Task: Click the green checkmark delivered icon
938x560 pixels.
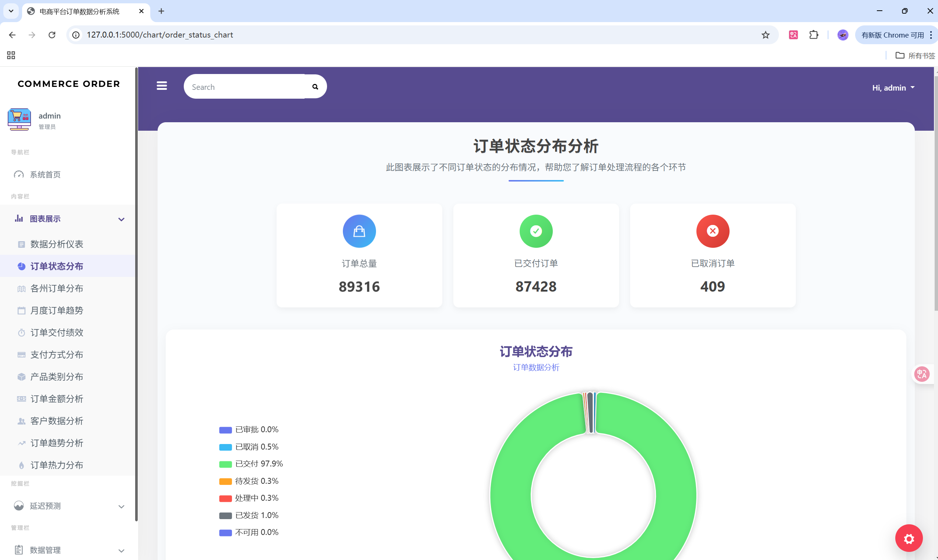Action: (x=535, y=231)
